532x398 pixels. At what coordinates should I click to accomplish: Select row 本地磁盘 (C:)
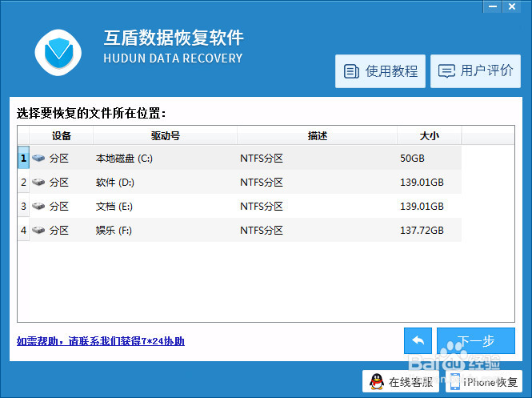point(239,158)
